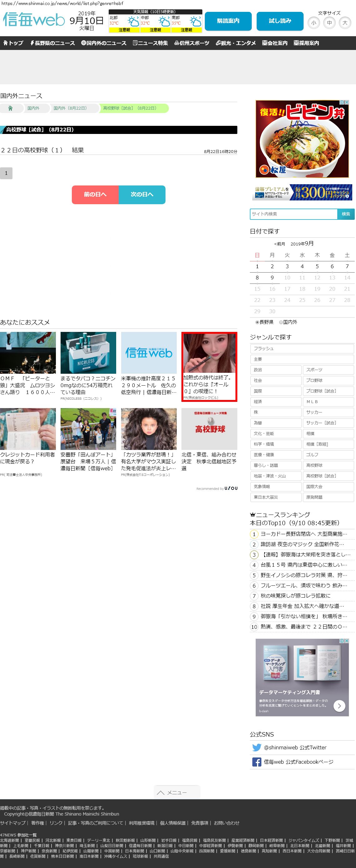This screenshot has height=868, width=356.
Task: Expand the メニュー panel at bottom
Action: click(177, 792)
